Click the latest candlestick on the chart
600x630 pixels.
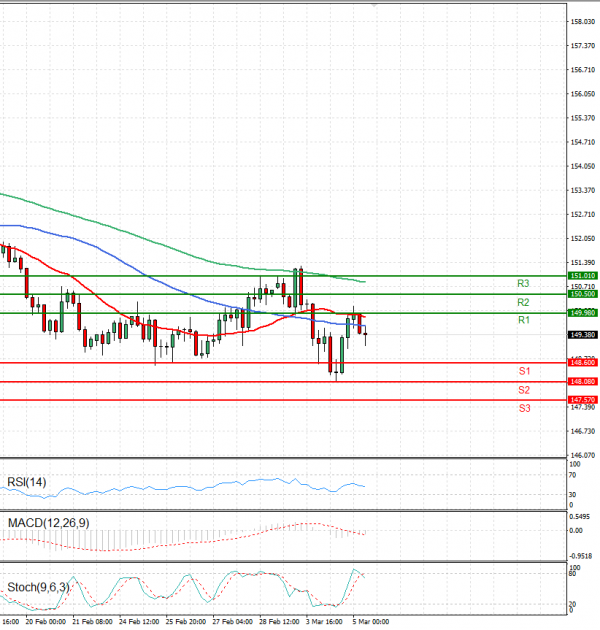pyautogui.click(x=365, y=334)
